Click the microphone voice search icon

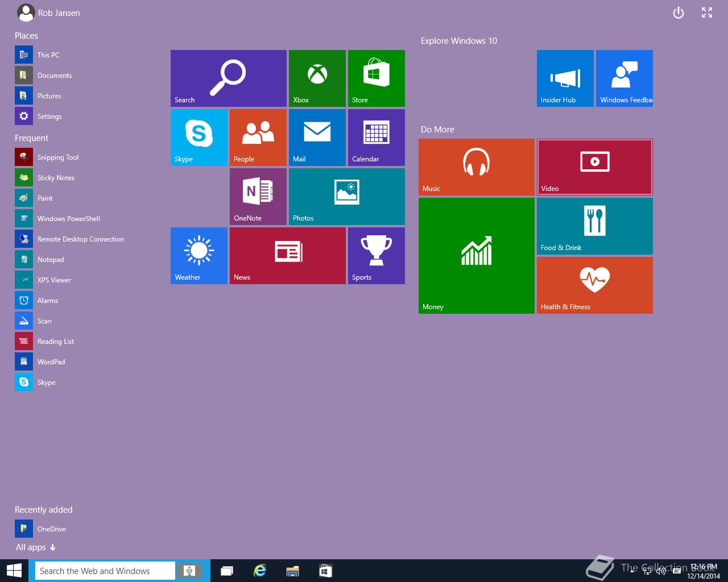coord(189,571)
